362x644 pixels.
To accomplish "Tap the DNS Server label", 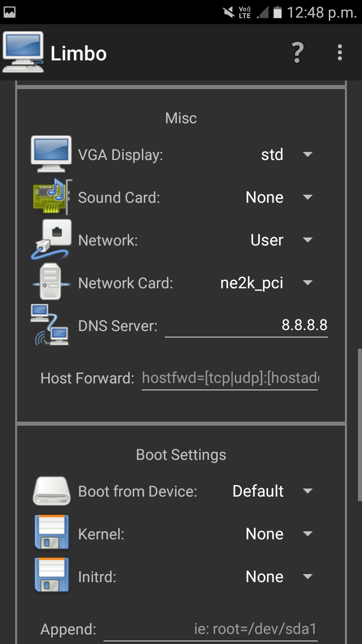I will [x=118, y=326].
